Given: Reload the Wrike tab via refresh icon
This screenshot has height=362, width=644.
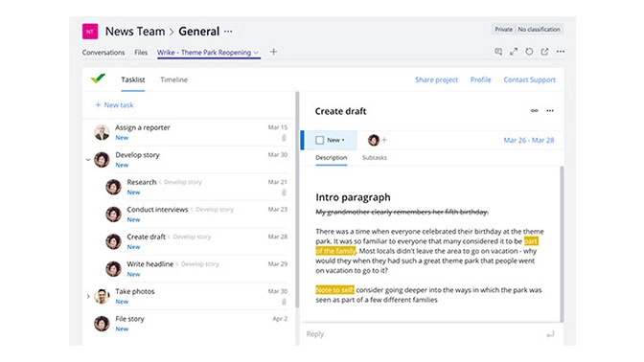Looking at the screenshot, I should (x=529, y=52).
